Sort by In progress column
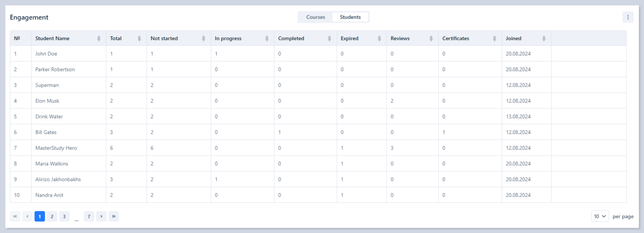Image resolution: width=644 pixels, height=233 pixels. click(267, 39)
